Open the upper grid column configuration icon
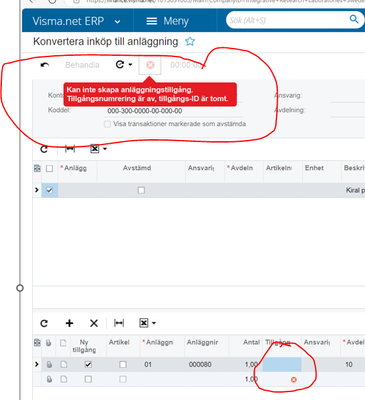Screen dimensions: 365x400 click(37, 168)
